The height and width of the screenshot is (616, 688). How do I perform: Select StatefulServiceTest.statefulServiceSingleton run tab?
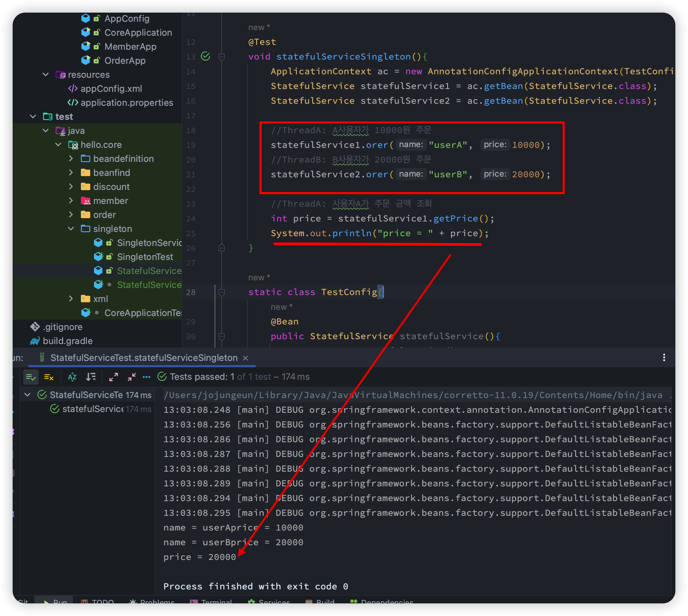144,358
